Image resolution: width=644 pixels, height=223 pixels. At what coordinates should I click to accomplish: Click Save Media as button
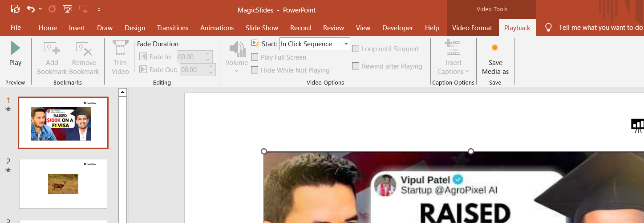(x=495, y=58)
